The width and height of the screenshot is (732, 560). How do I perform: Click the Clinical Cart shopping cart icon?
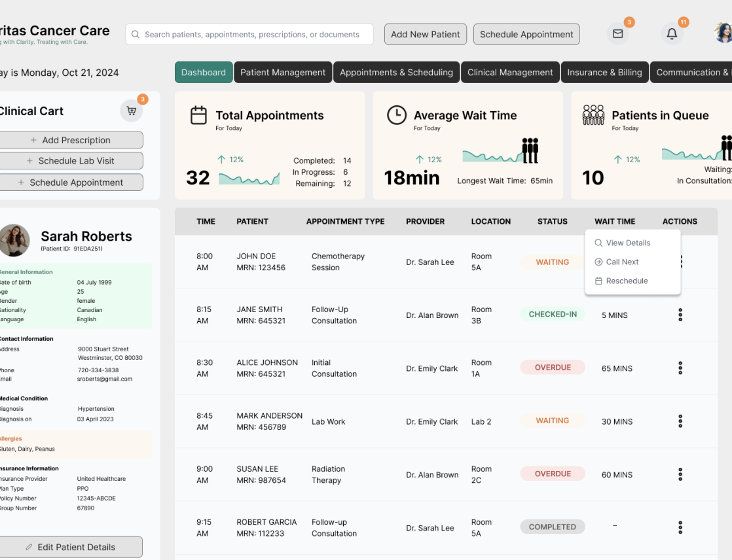click(132, 111)
